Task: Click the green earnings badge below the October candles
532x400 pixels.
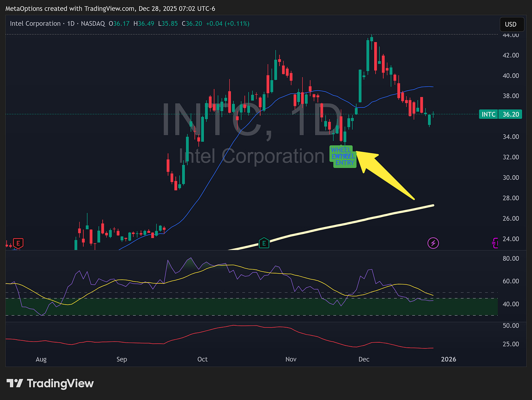Action: pos(264,243)
